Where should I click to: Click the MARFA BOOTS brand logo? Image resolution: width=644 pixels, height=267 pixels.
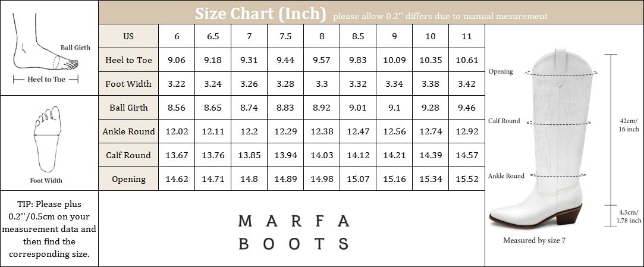point(293,232)
